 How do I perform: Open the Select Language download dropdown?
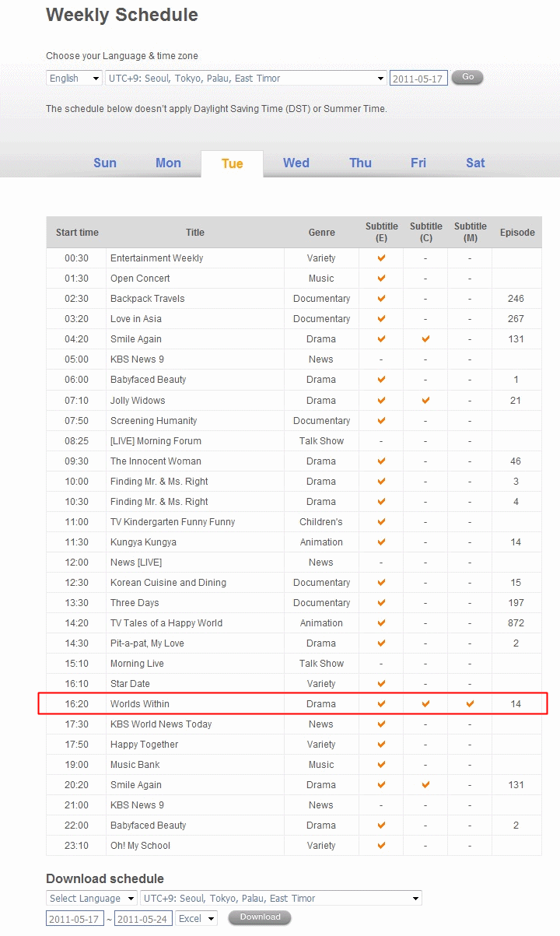92,898
